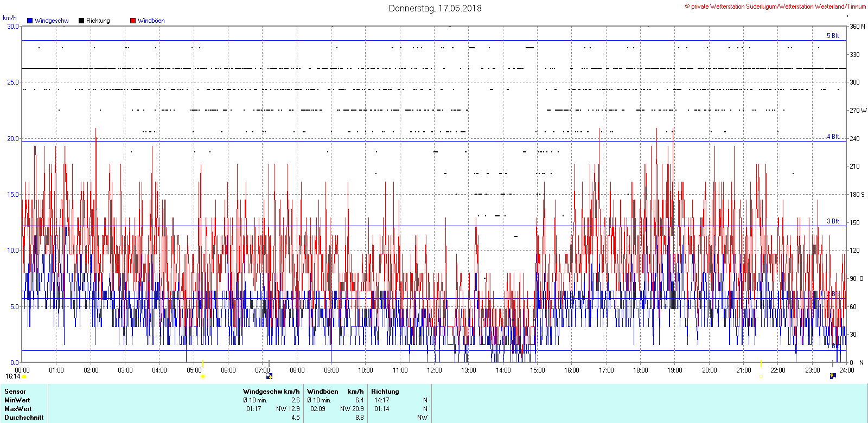The width and height of the screenshot is (868, 423).
Task: Click the 10.0 speed axis value
Action: pyautogui.click(x=12, y=251)
